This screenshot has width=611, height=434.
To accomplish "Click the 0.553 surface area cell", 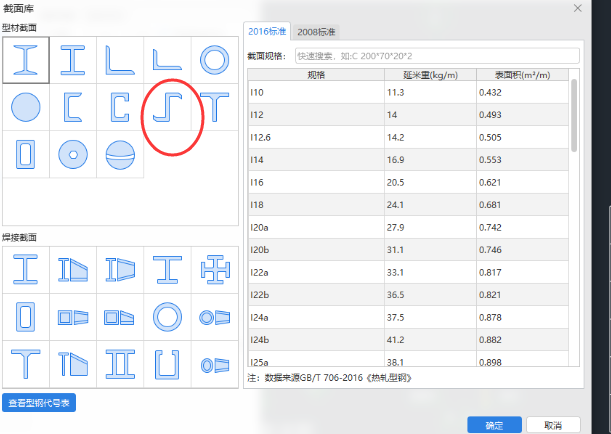I will pyautogui.click(x=522, y=160).
